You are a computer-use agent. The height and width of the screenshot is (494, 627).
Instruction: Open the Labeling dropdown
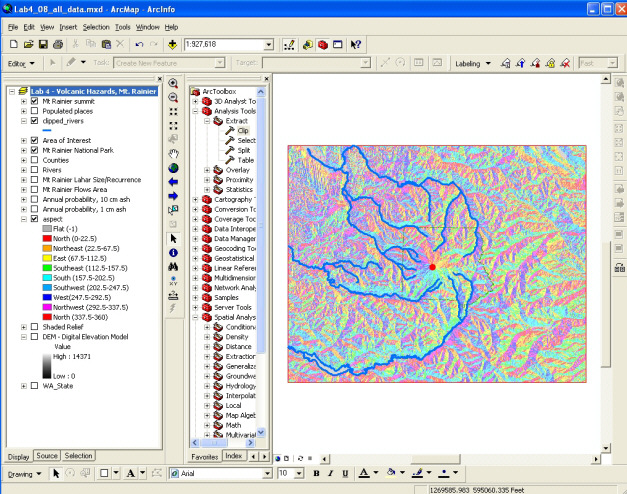coord(473,64)
